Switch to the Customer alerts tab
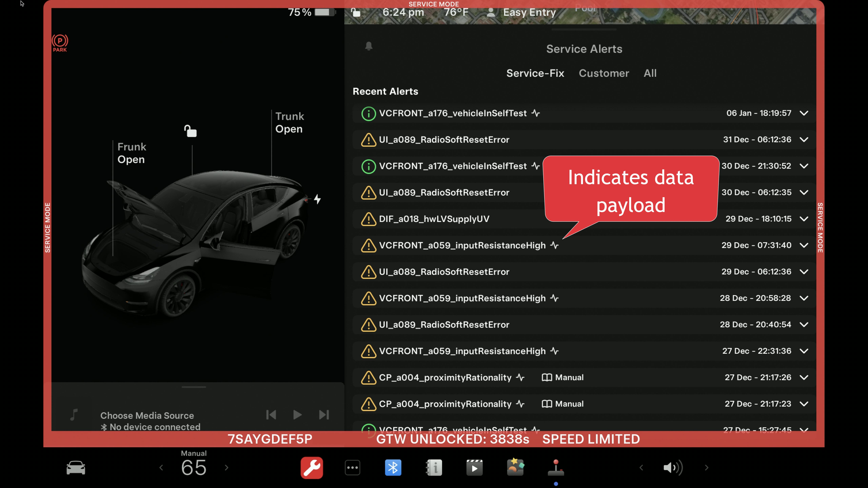 pos(604,73)
